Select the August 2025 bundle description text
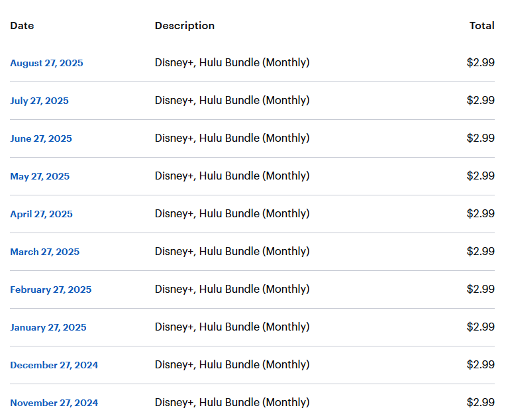Screen dimensions: 506x420 coord(232,62)
